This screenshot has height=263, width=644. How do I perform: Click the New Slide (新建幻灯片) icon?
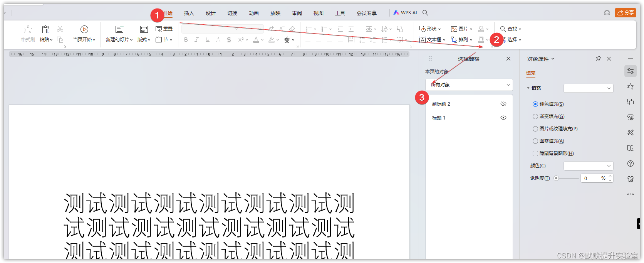coord(119,29)
